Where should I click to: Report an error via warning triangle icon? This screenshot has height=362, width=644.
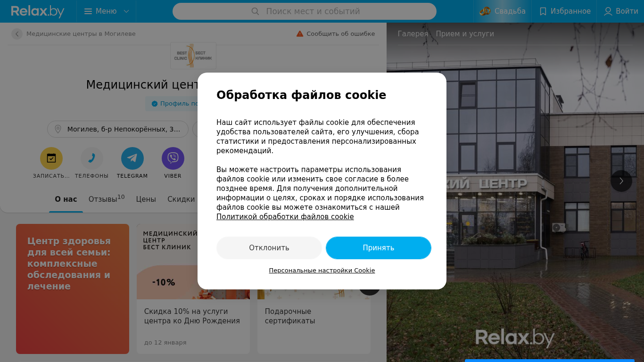tap(300, 34)
